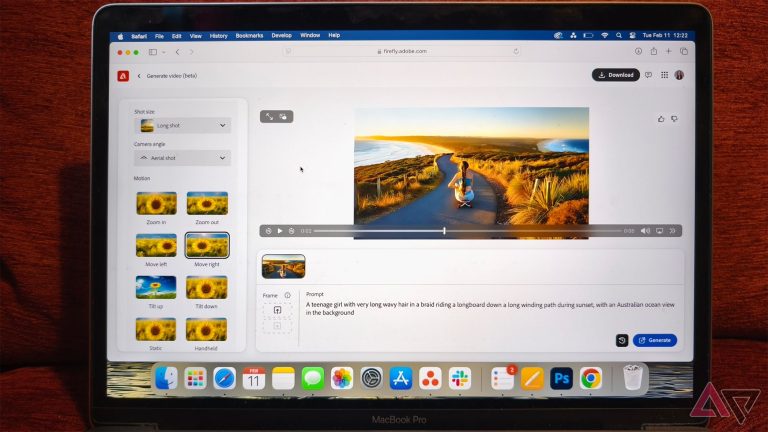Open the Edit menu

point(176,36)
